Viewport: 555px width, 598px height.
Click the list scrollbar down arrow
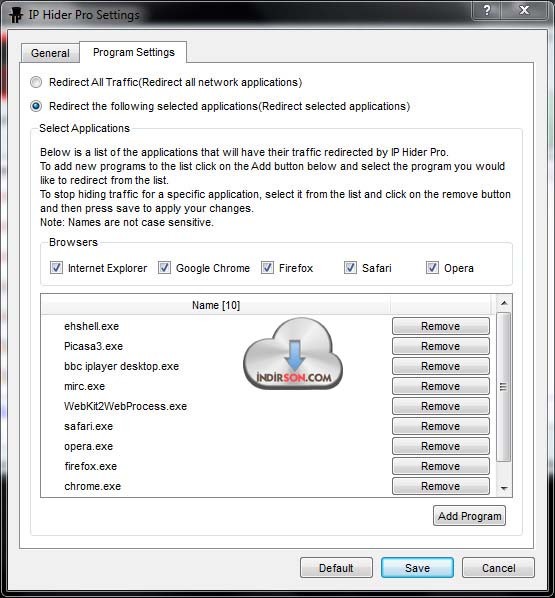[504, 489]
